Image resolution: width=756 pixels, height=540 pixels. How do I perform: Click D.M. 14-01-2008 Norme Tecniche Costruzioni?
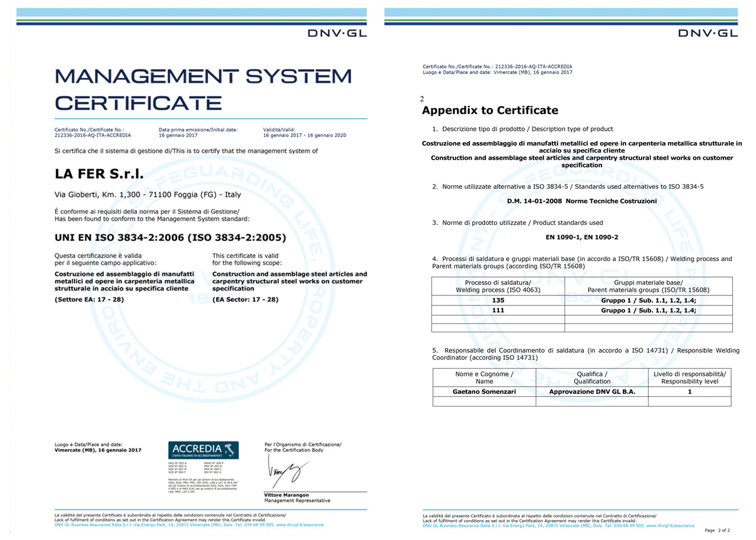582,201
